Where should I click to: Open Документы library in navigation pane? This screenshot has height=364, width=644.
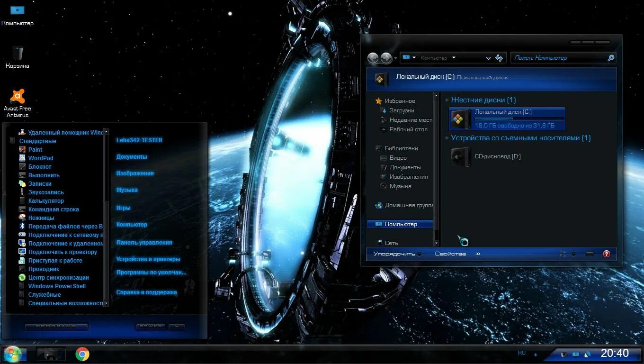pyautogui.click(x=401, y=167)
